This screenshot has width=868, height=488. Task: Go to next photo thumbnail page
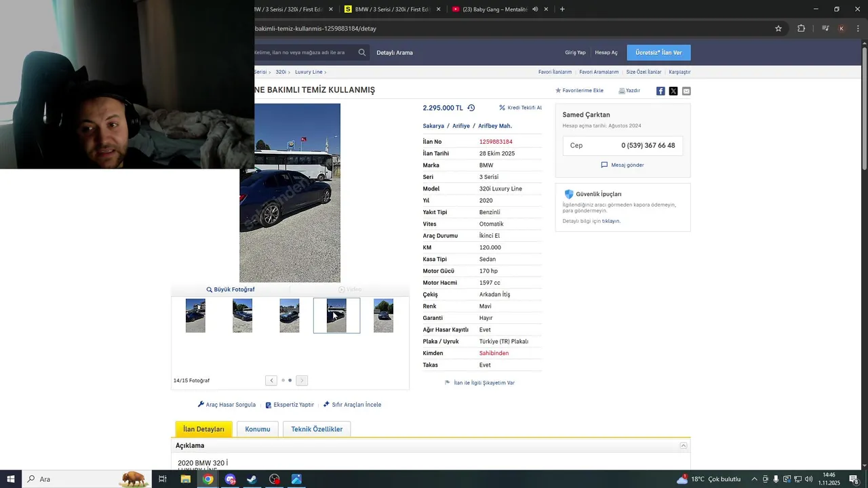click(302, 380)
